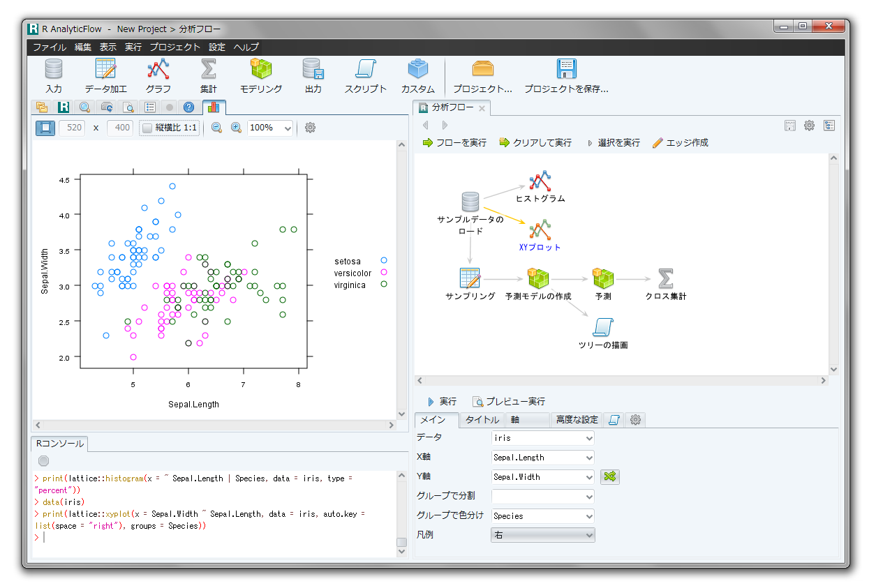
Task: Open the 設定 menu
Action: tap(217, 47)
